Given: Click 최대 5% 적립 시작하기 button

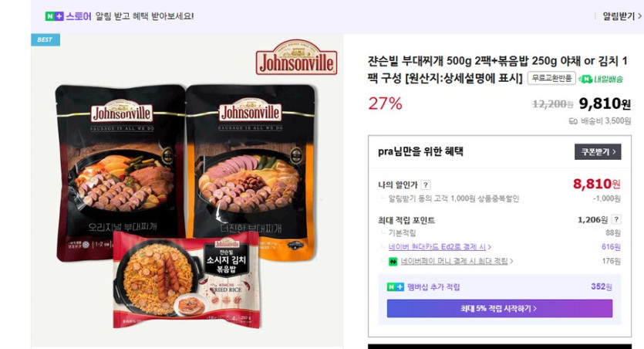Looking at the screenshot, I should tap(500, 308).
